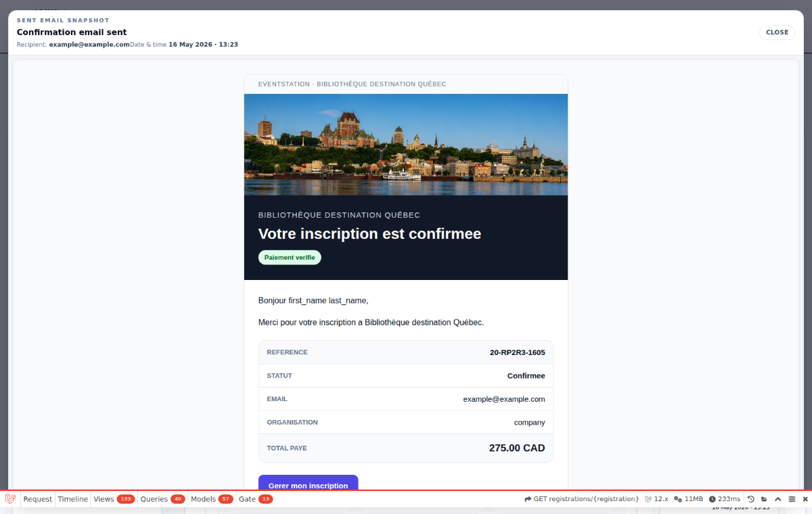Open the Laravel debugbar logo

click(10, 499)
